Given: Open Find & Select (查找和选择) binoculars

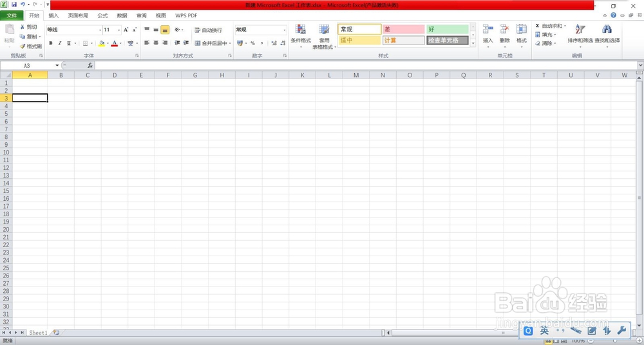Looking at the screenshot, I should [607, 36].
